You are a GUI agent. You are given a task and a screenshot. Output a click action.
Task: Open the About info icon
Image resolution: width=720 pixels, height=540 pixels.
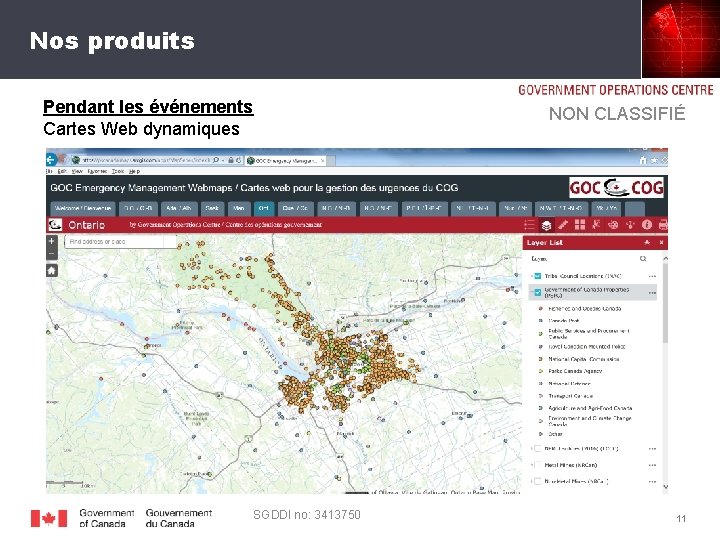[x=647, y=225]
